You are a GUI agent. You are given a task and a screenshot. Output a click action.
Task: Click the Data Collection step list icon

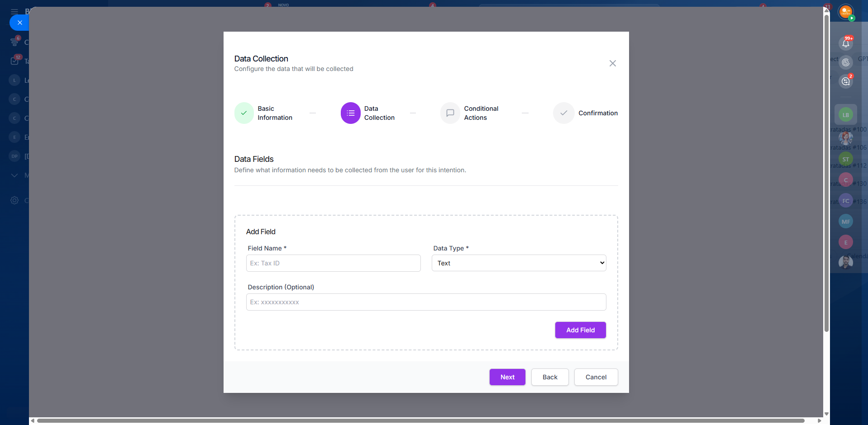pyautogui.click(x=350, y=113)
